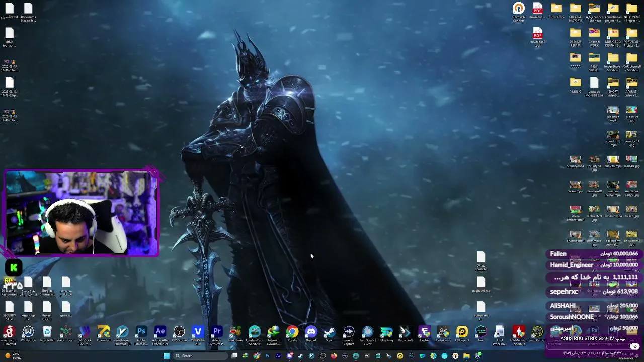Launch the Adobe Photoshop desktop shortcut
The image size is (644, 362).
(x=141, y=336)
